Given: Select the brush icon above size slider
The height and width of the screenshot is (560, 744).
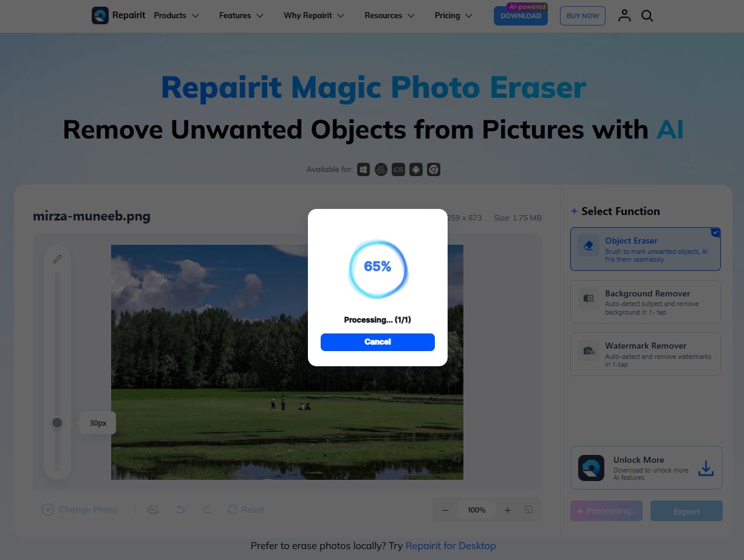Looking at the screenshot, I should click(57, 259).
